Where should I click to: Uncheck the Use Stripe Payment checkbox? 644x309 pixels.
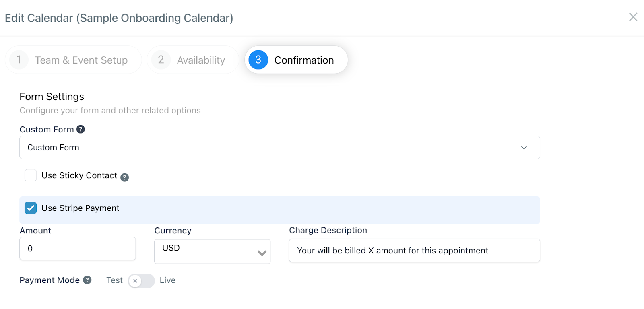31,208
